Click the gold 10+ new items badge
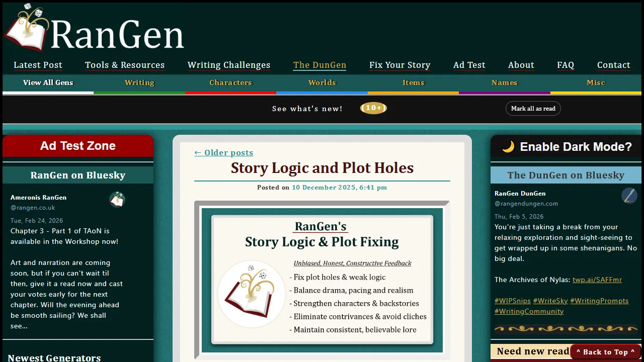Viewport: 644px width, 362px height. (x=373, y=108)
